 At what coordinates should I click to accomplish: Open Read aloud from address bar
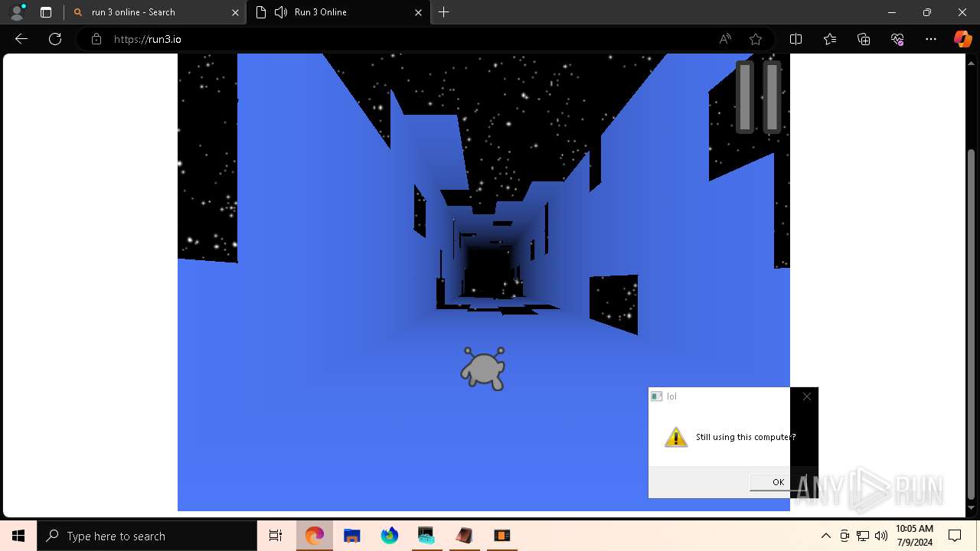coord(724,39)
